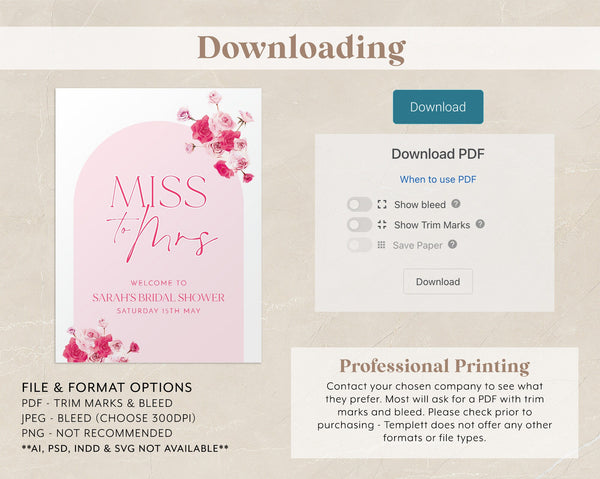The height and width of the screenshot is (479, 600).
Task: Turn on Show Trim Marks switch
Action: click(x=359, y=225)
